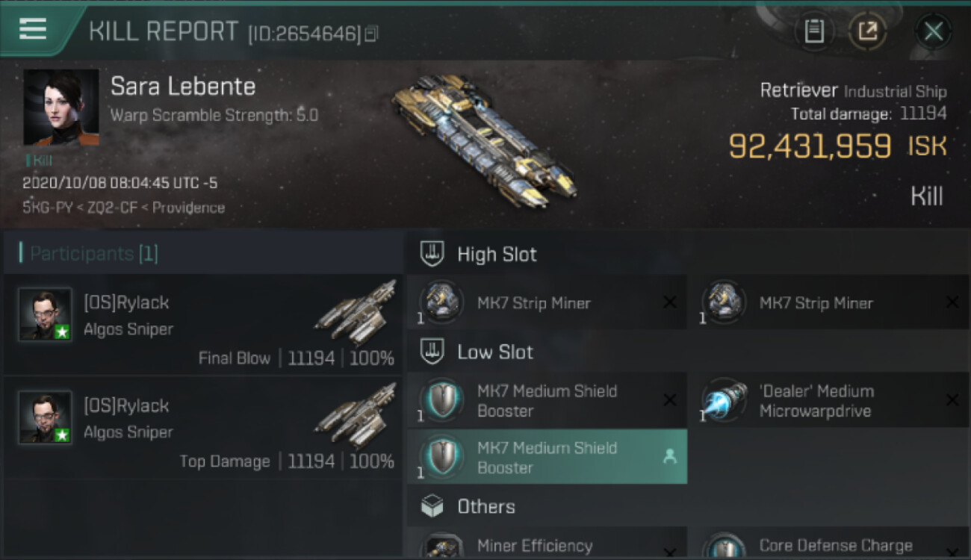
Task: Open Top Damage Rylack's portrait
Action: [46, 417]
